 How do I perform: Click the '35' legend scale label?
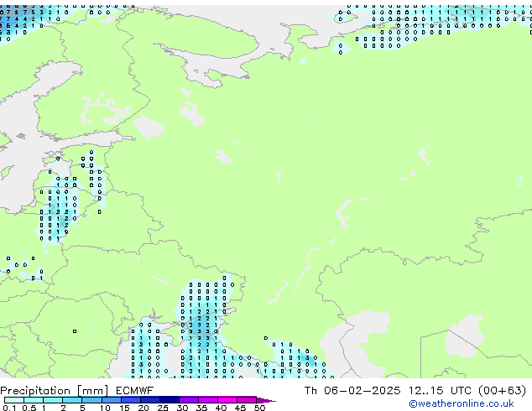(x=201, y=408)
